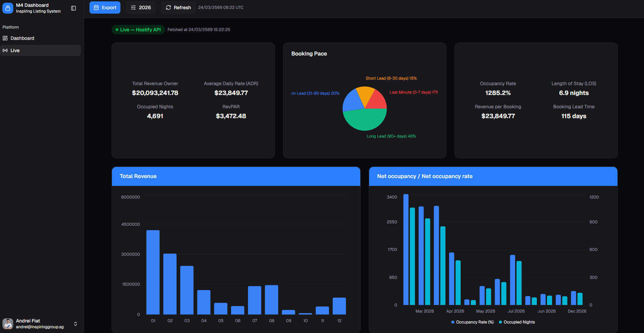Click the Occupancy Rate value 1285.2%
The width and height of the screenshot is (644, 333).
498,93
